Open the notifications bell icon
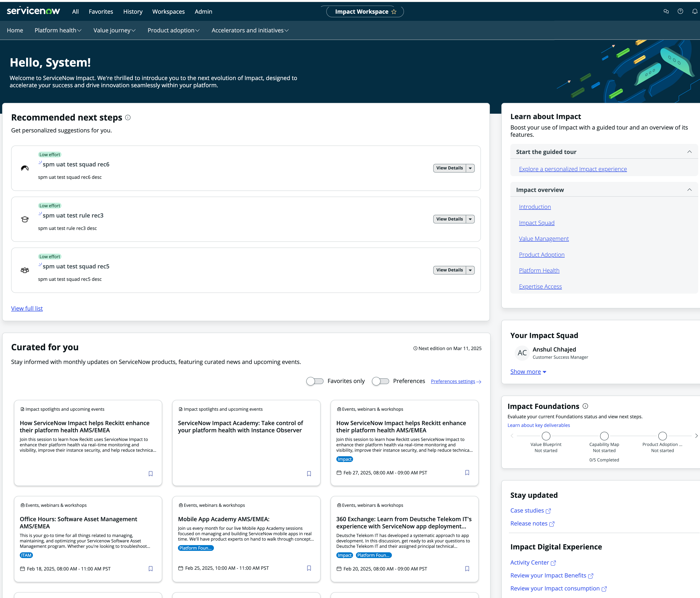The height and width of the screenshot is (598, 700). click(695, 12)
